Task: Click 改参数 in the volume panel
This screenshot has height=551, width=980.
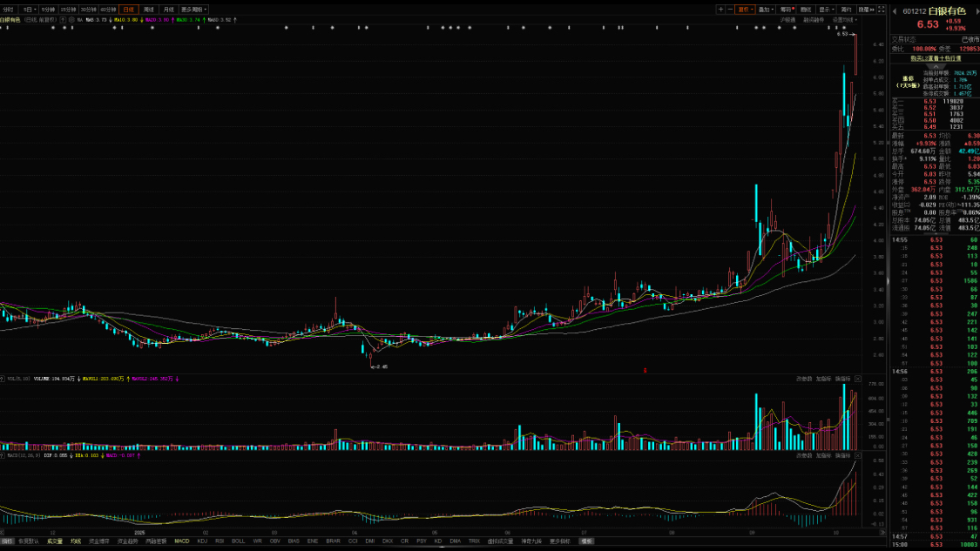Action: (x=804, y=380)
